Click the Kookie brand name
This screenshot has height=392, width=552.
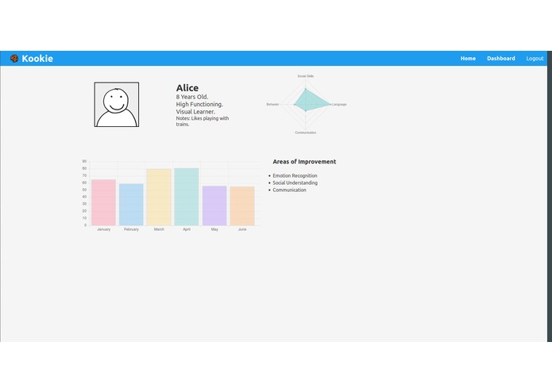click(x=37, y=59)
